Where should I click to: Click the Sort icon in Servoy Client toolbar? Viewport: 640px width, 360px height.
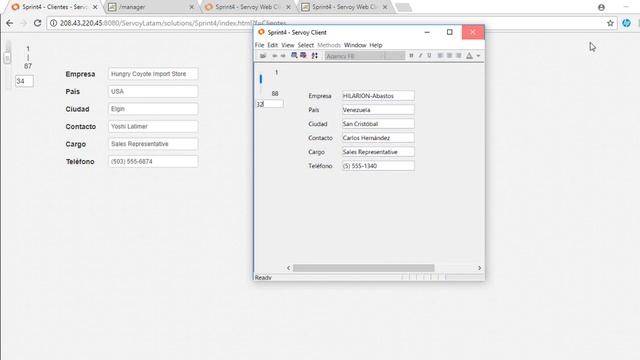coord(314,56)
